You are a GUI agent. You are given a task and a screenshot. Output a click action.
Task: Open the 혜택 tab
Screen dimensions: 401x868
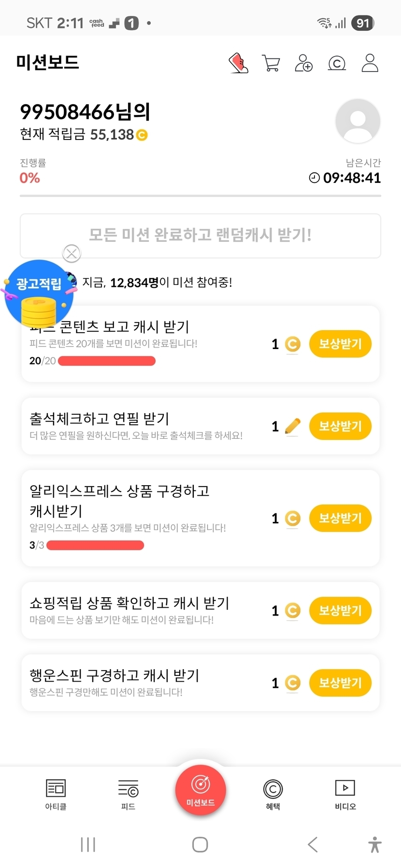coord(273,794)
